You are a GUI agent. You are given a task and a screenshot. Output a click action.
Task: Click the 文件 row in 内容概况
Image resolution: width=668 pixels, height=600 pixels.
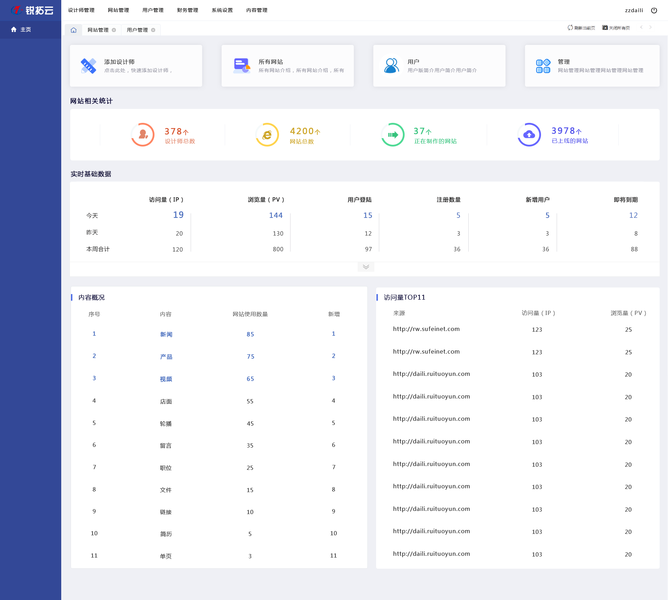[219, 490]
